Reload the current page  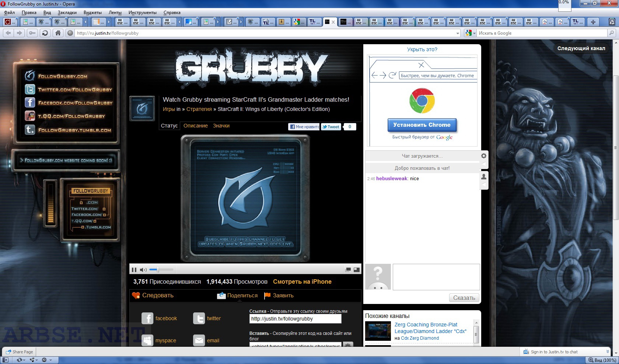45,33
